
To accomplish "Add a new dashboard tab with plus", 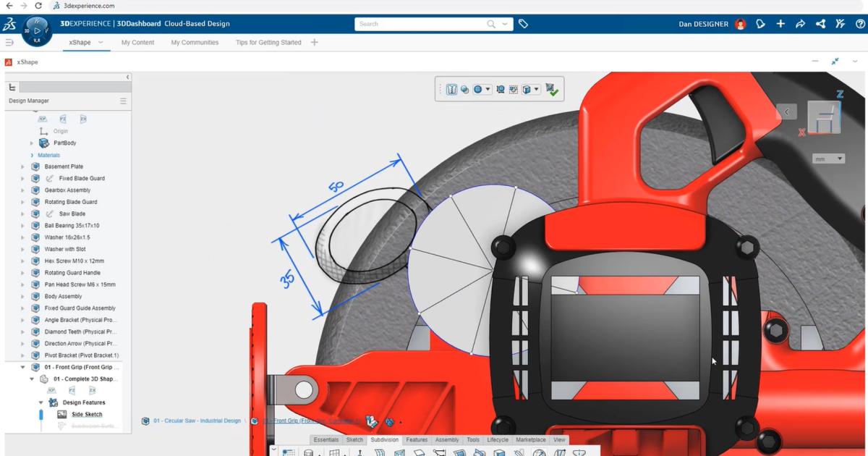I will pyautogui.click(x=314, y=43).
